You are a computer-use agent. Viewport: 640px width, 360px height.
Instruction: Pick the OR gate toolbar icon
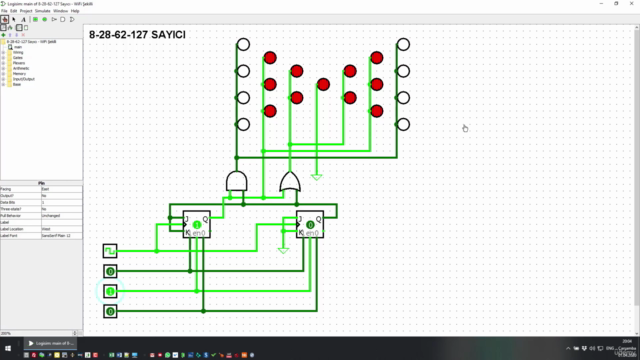72,19
